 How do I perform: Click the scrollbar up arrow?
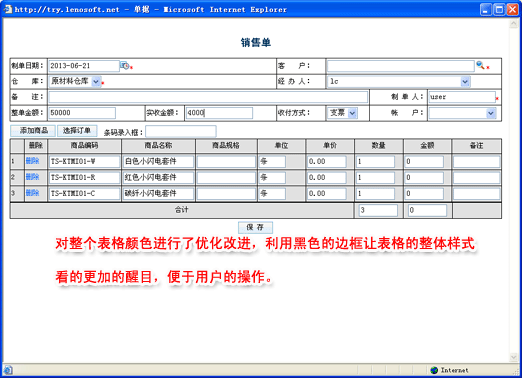[513, 24]
